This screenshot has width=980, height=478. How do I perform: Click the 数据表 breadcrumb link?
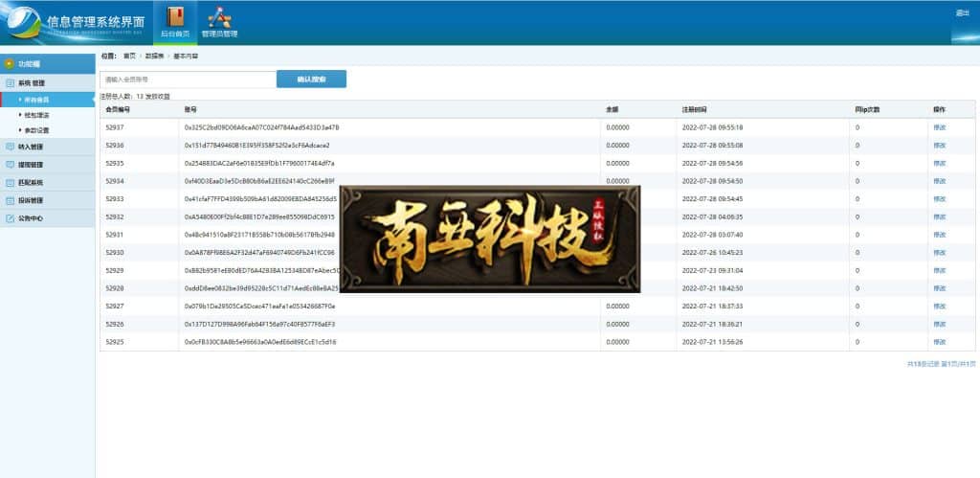(154, 57)
